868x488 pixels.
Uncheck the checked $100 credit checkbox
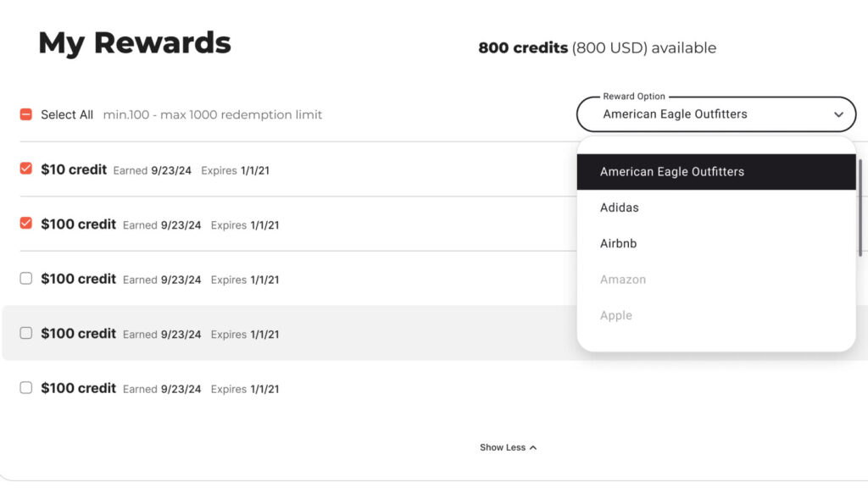click(25, 224)
